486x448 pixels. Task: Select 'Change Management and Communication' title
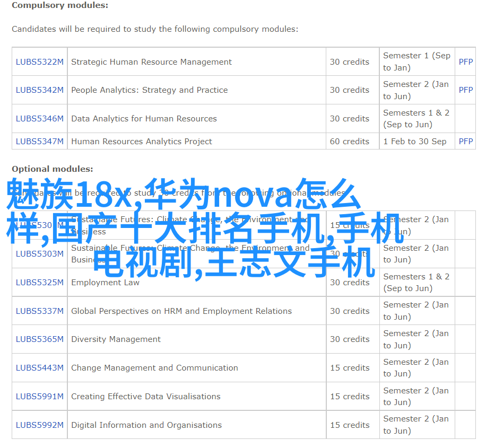[x=155, y=368]
